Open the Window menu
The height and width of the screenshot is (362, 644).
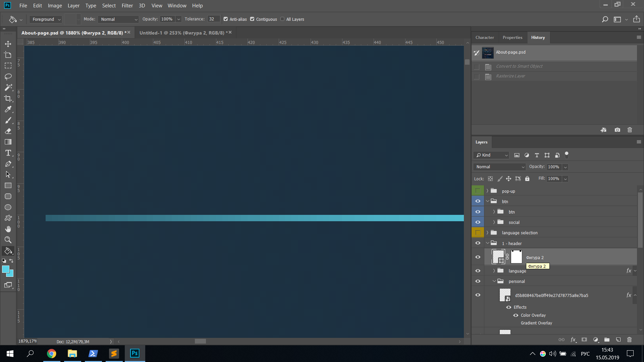tap(177, 5)
